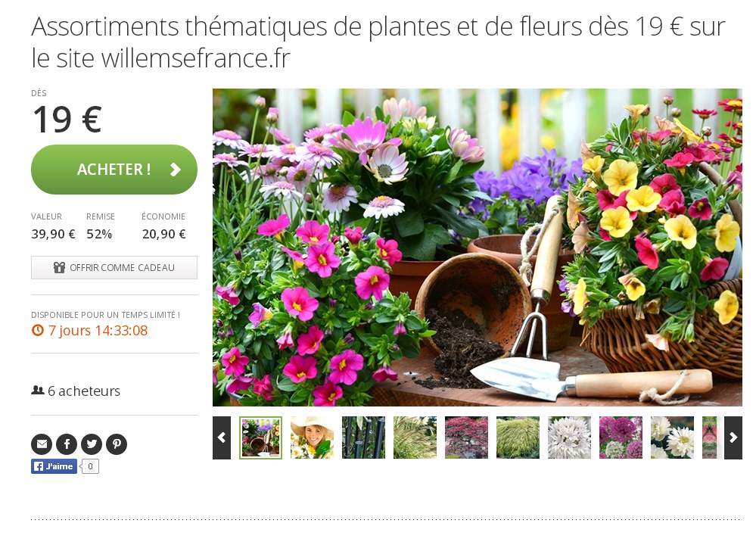
Task: Select the black bamboo stems thumbnail
Action: [363, 438]
